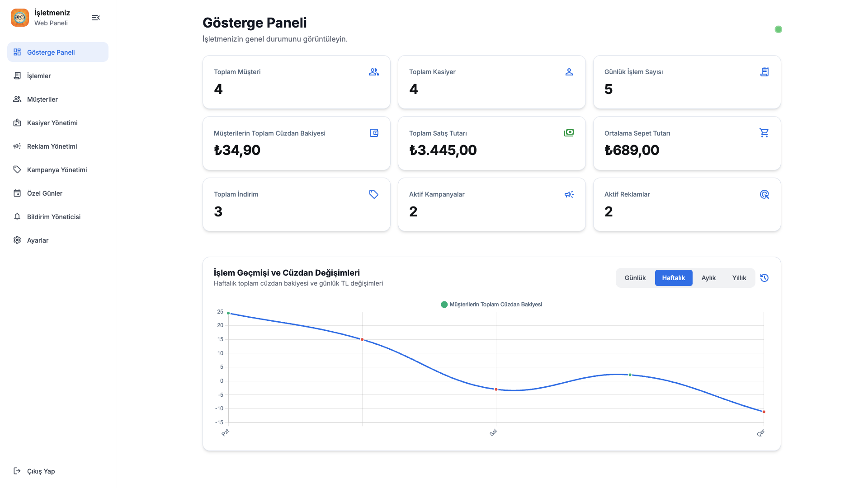Click the receipt icon on Günlük İşlem Sayısı card
868x488 pixels.
[x=764, y=72]
